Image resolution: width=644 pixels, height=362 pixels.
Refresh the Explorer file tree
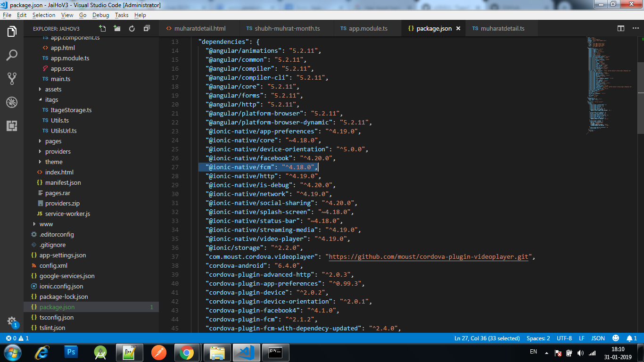132,28
